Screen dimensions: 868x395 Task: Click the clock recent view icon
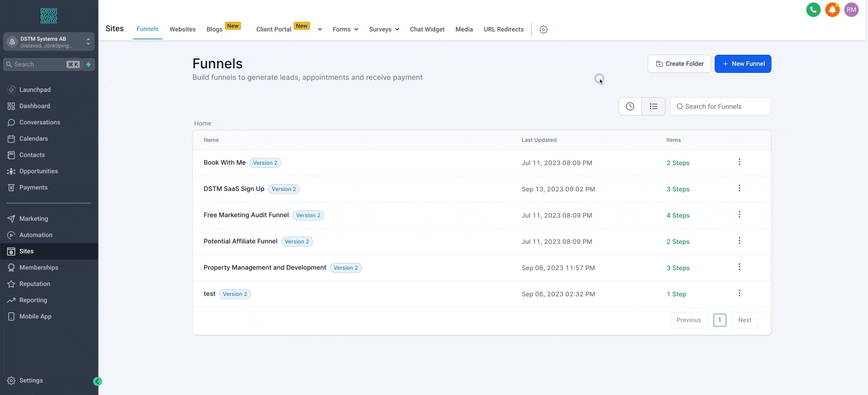[x=630, y=106]
